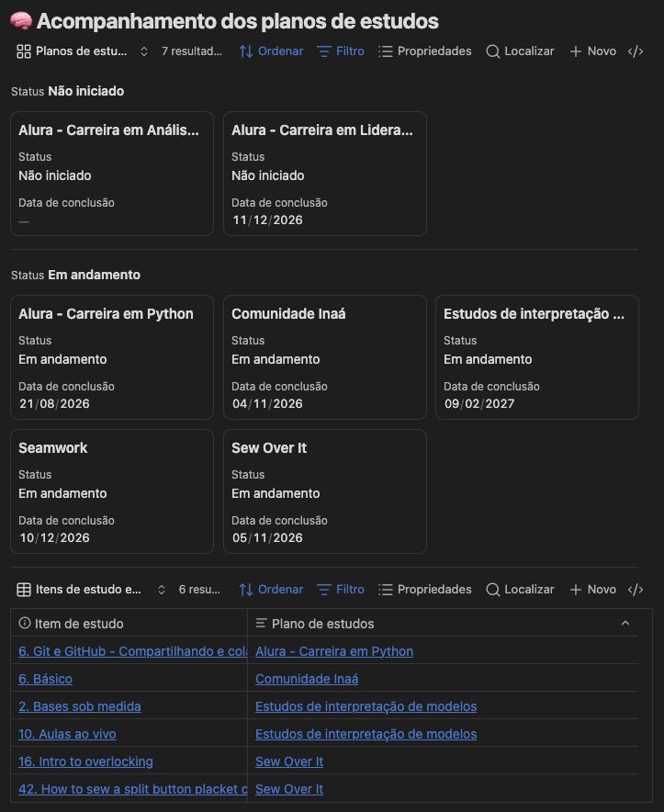Click the brain emoji page icon
This screenshot has height=812, width=664.
(21, 21)
